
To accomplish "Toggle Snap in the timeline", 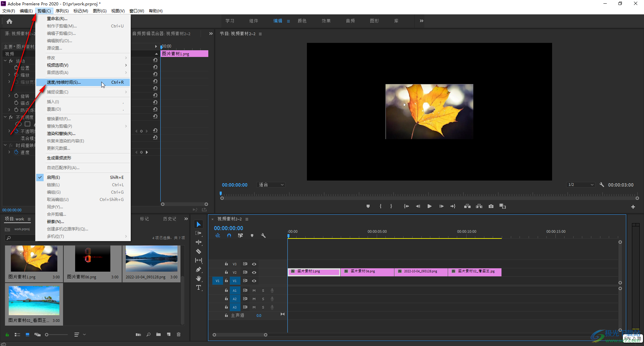I will pyautogui.click(x=229, y=235).
